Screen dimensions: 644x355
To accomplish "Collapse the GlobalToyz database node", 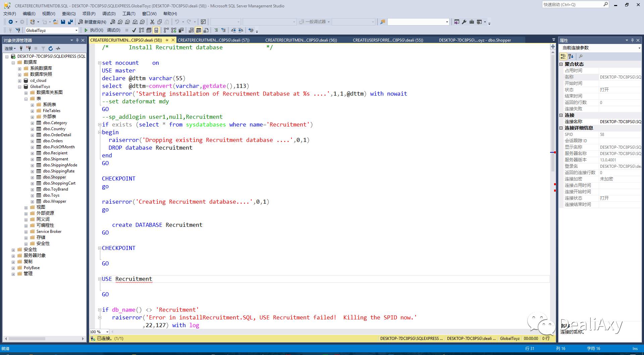I will (x=19, y=87).
